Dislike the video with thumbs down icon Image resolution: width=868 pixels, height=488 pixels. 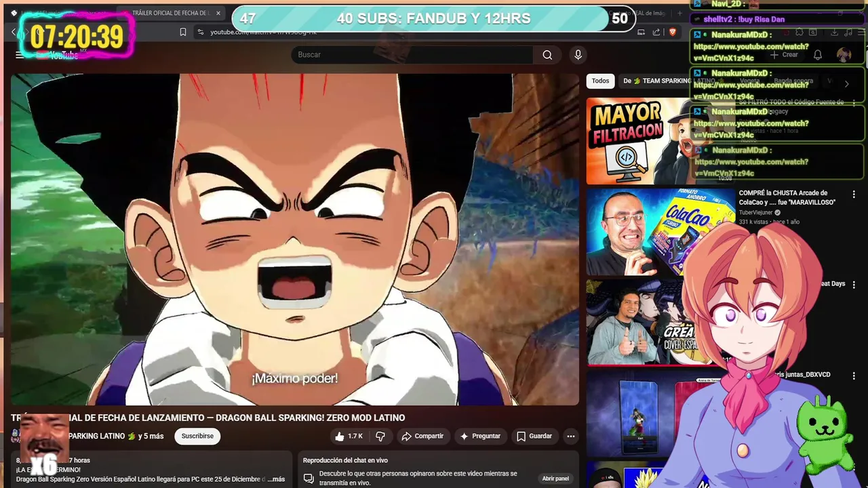click(380, 436)
